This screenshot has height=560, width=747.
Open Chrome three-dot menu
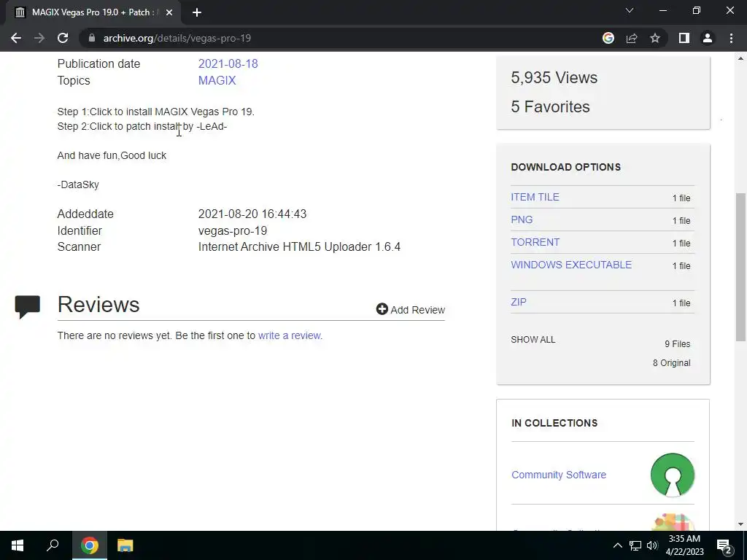(731, 38)
